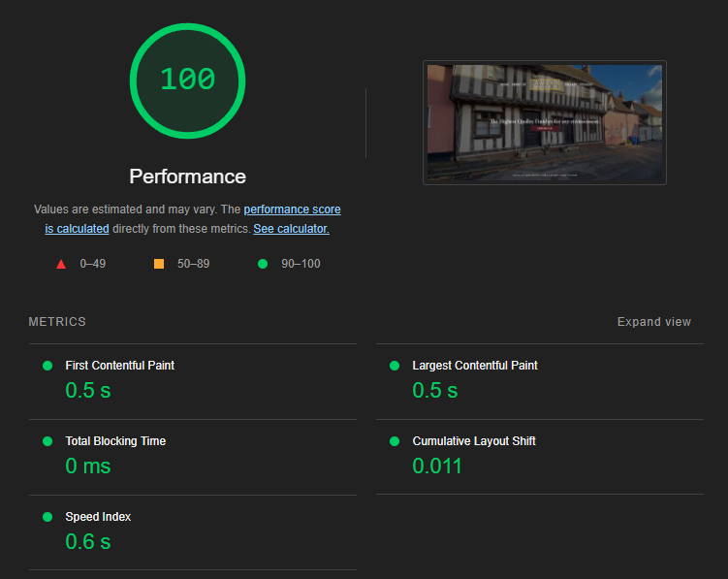Click the 0.5 s Largest Contentful Paint value
The image size is (728, 579).
(435, 390)
